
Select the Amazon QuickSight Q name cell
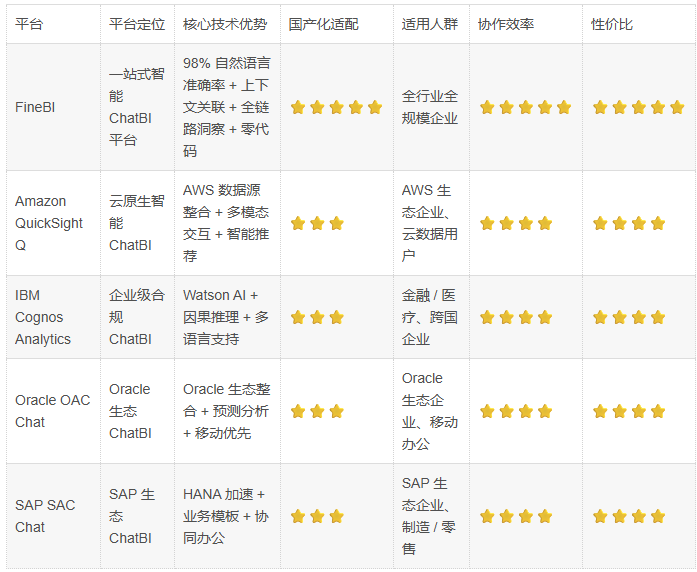[49, 223]
